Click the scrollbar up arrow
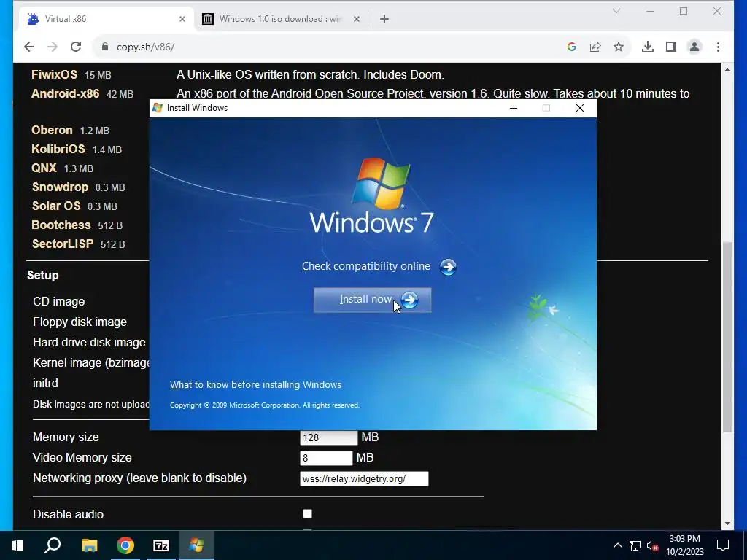 click(727, 69)
